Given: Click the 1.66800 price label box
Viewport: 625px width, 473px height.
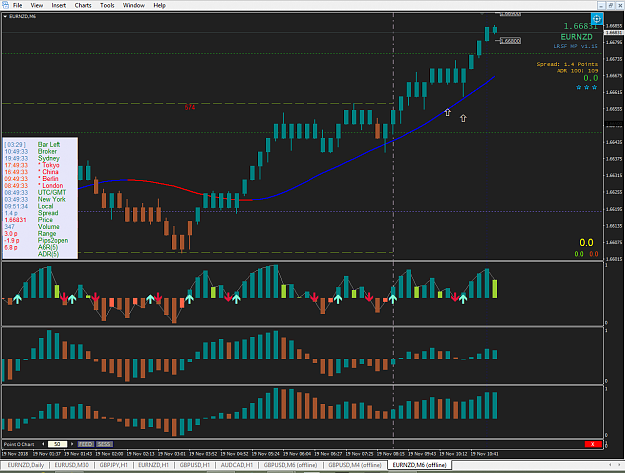Looking at the screenshot, I should (x=510, y=41).
